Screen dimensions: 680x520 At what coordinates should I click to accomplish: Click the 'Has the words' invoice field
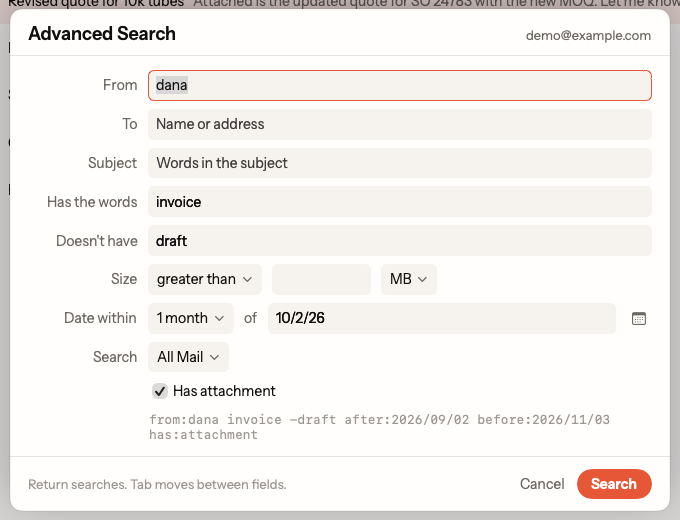(399, 202)
